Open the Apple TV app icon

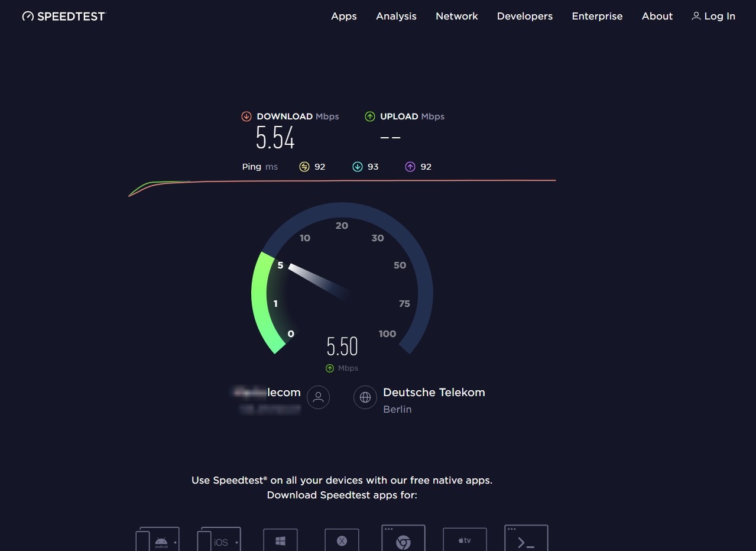(465, 540)
